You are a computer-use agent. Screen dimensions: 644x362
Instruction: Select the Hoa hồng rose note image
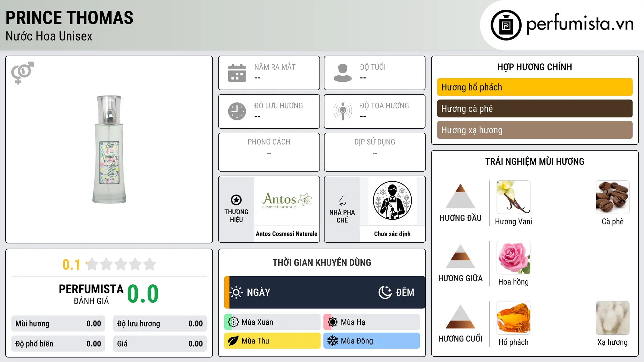(514, 258)
